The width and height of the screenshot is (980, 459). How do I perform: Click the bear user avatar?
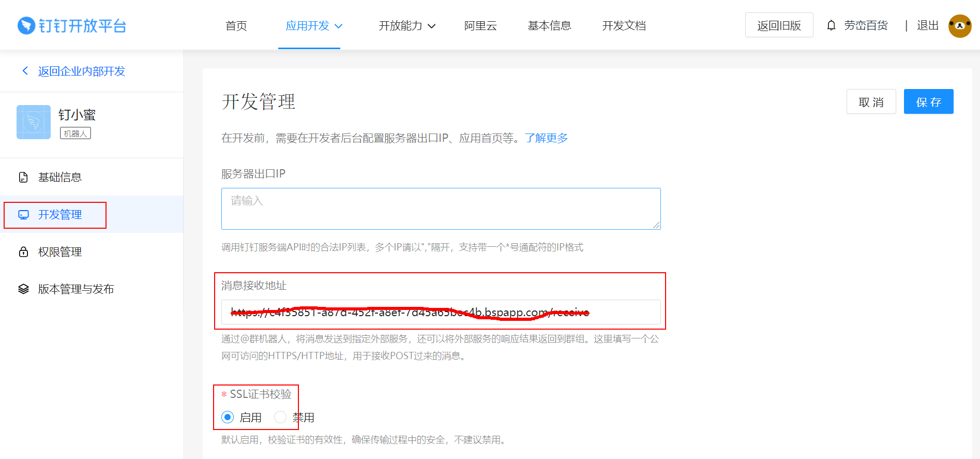[959, 26]
